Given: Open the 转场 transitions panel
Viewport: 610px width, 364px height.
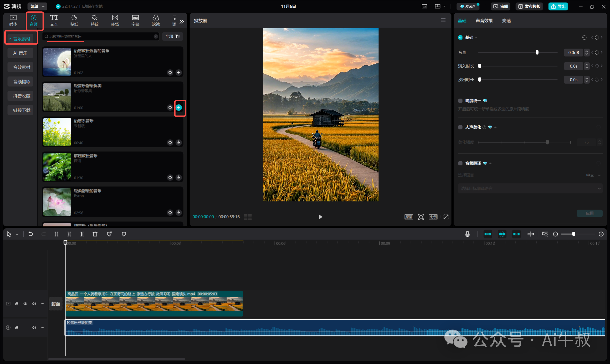Looking at the screenshot, I should tap(115, 20).
